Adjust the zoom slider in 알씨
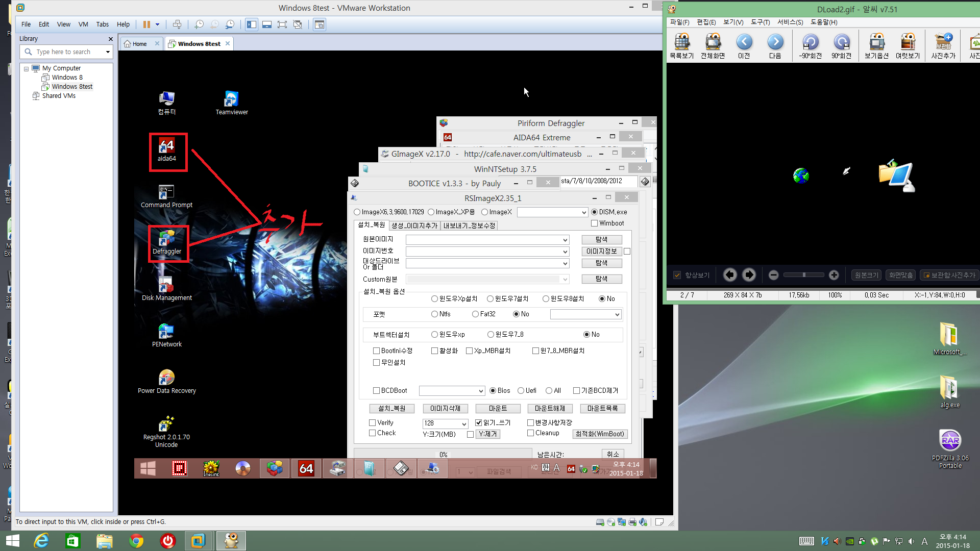The height and width of the screenshot is (551, 980). 804,275
